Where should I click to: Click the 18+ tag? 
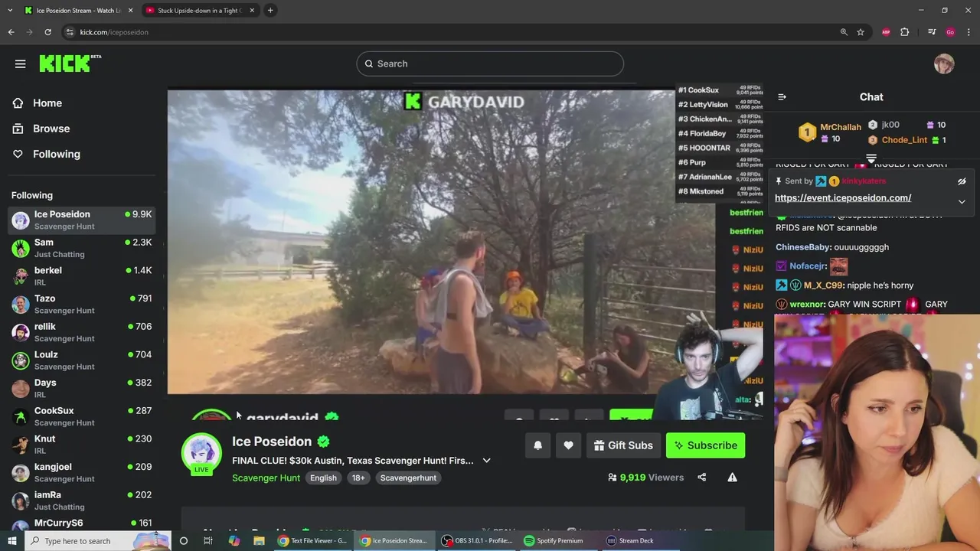[x=358, y=478]
